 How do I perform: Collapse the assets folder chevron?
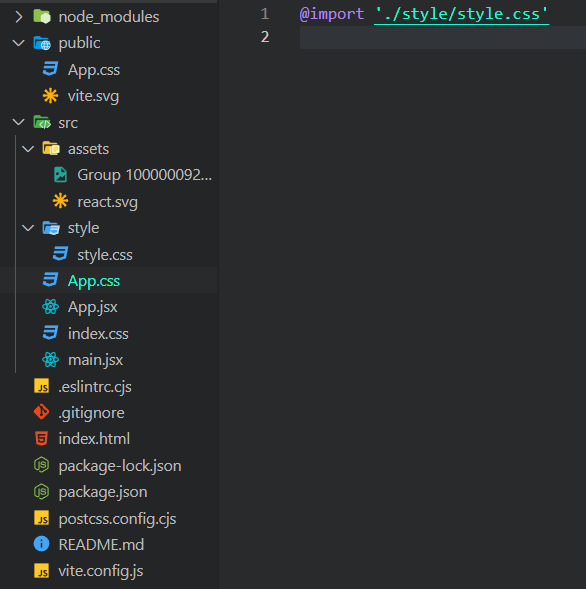[28, 149]
